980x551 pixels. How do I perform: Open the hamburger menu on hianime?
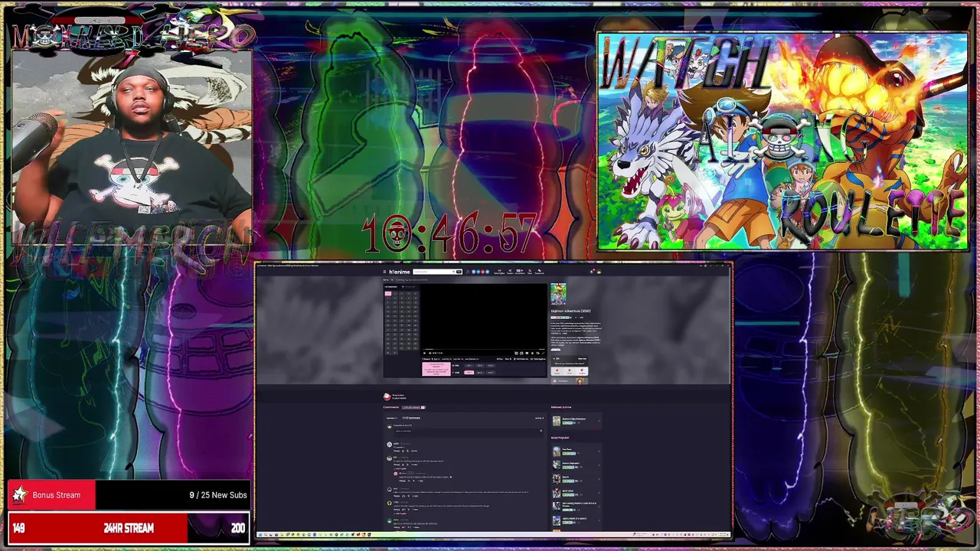tap(384, 272)
